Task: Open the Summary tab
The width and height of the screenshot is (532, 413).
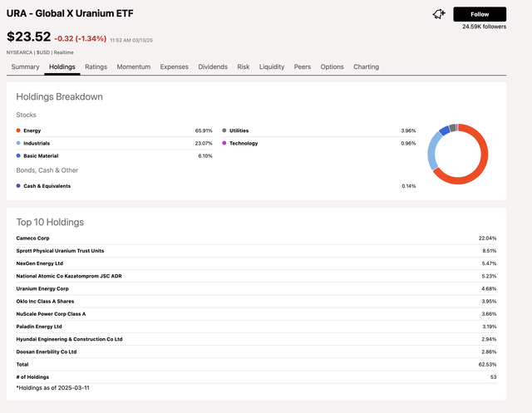Action: (25, 66)
